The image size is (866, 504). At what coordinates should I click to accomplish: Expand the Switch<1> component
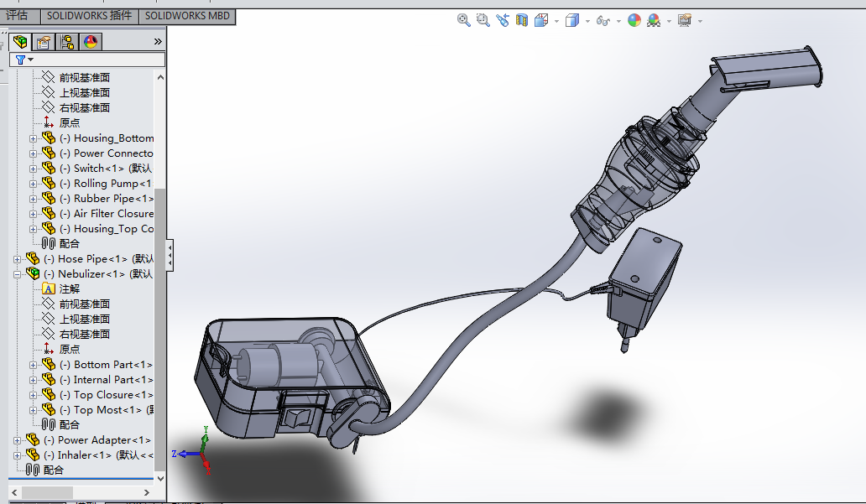[33, 169]
